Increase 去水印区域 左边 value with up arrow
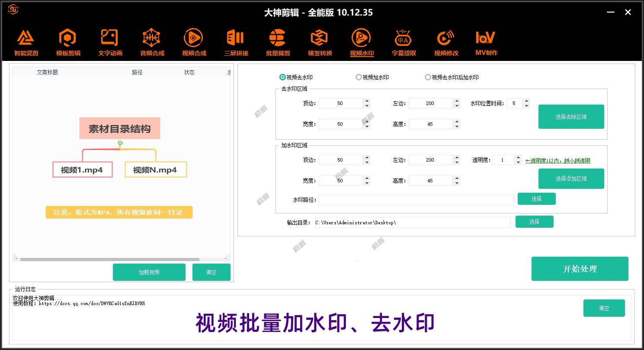 pos(457,101)
